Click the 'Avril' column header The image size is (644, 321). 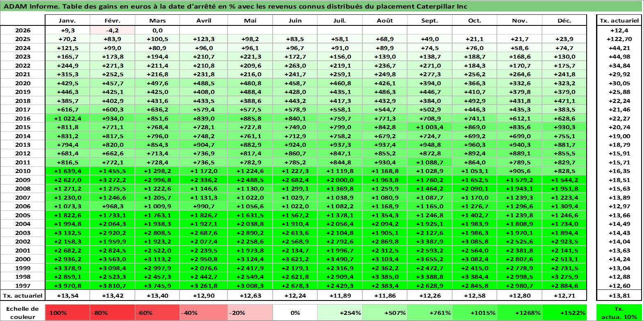point(203,20)
